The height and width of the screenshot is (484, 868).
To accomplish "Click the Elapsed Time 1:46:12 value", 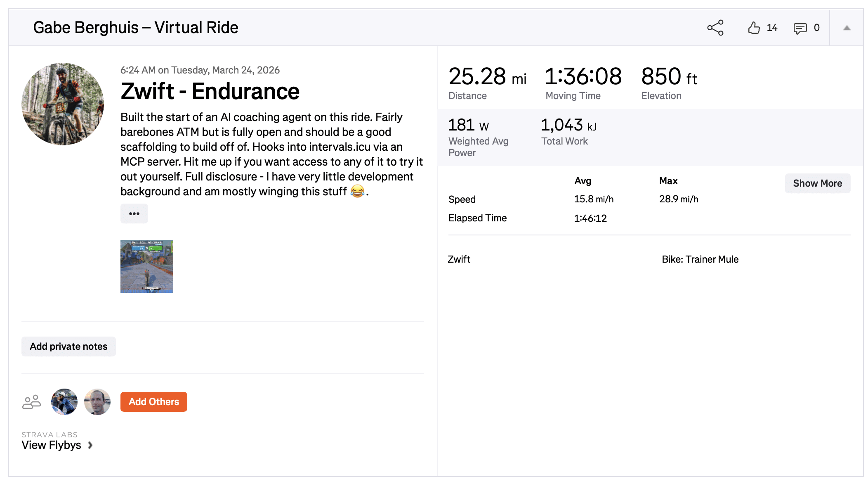I will 590,218.
